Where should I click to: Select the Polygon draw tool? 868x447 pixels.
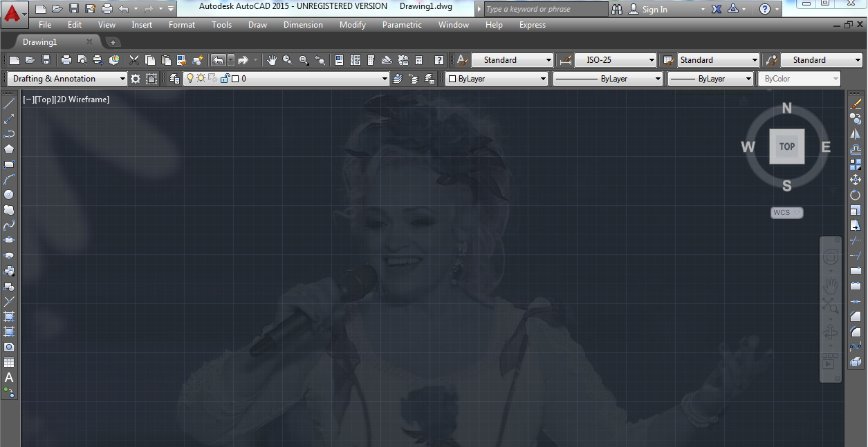(x=10, y=149)
